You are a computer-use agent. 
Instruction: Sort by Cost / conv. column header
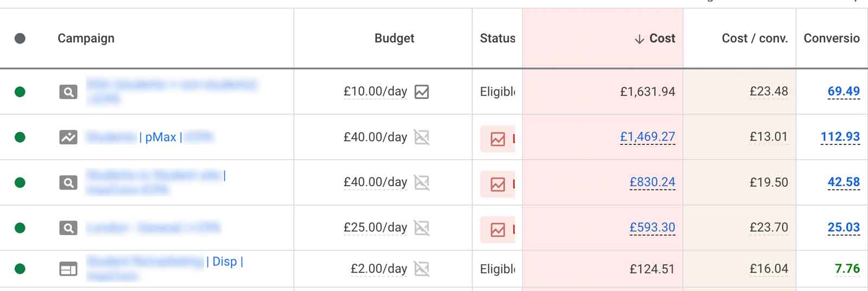tap(754, 39)
